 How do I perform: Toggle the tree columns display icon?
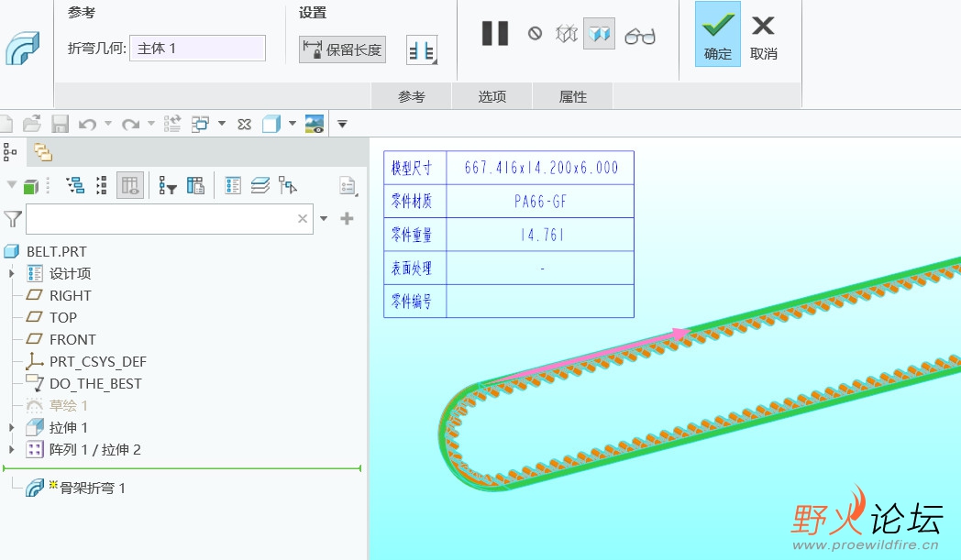130,185
